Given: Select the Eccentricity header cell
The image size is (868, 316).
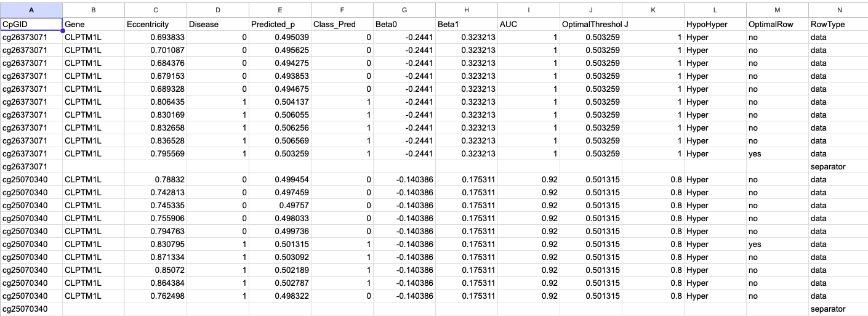Looking at the screenshot, I should click(155, 25).
